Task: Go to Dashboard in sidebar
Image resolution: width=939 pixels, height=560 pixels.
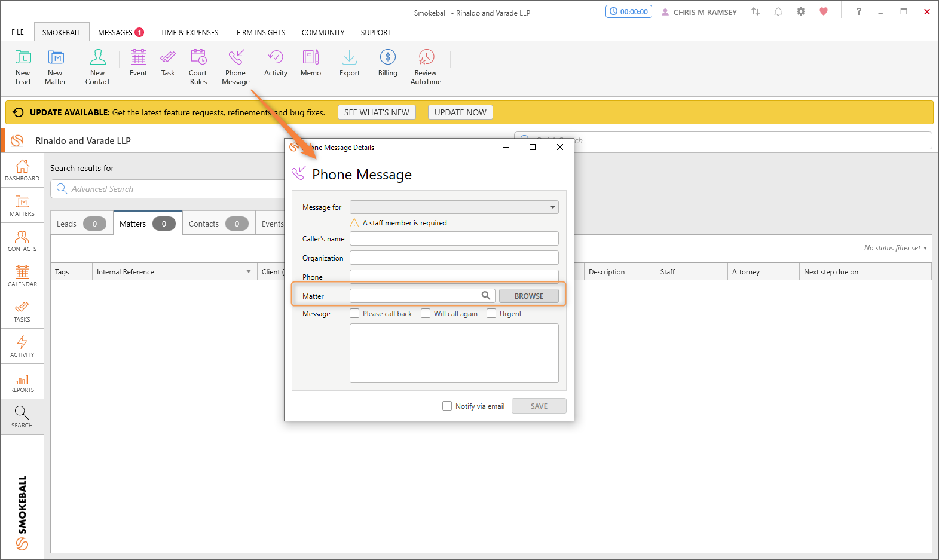Action: pyautogui.click(x=22, y=170)
